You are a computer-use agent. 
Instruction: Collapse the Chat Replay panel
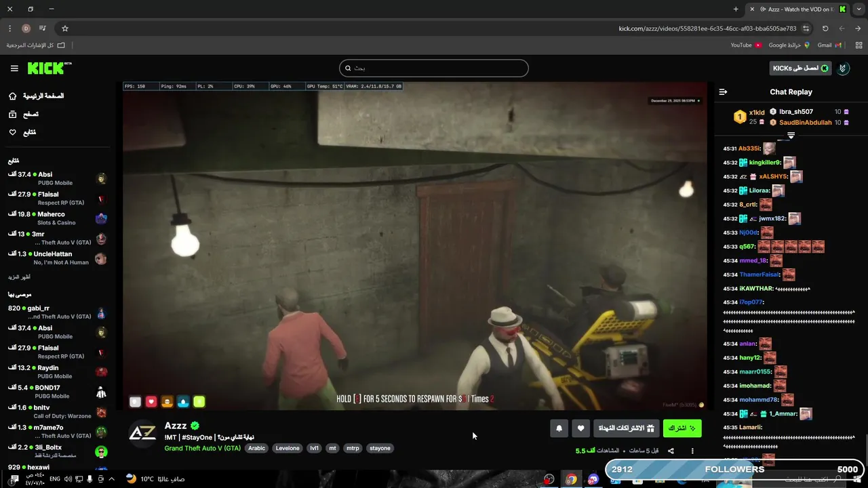click(x=723, y=92)
